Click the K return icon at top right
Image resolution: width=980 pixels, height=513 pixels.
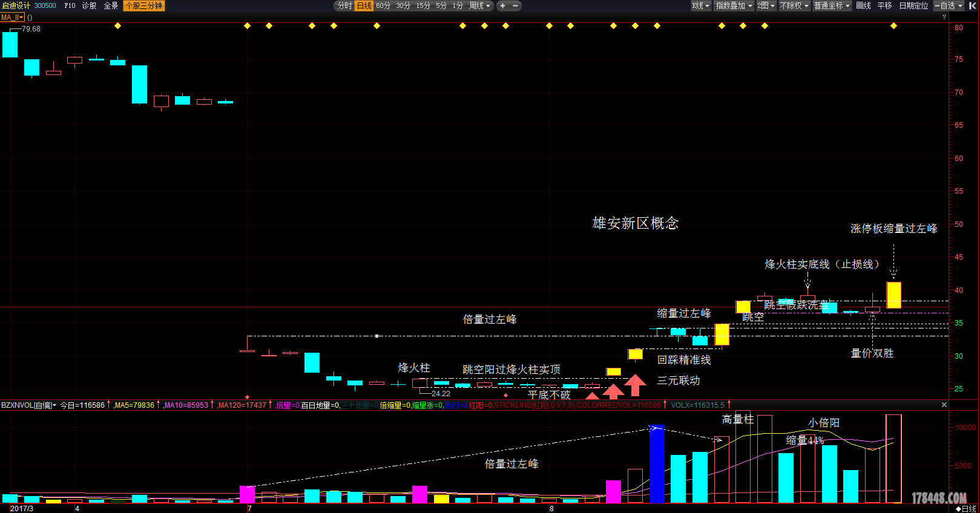click(x=972, y=5)
